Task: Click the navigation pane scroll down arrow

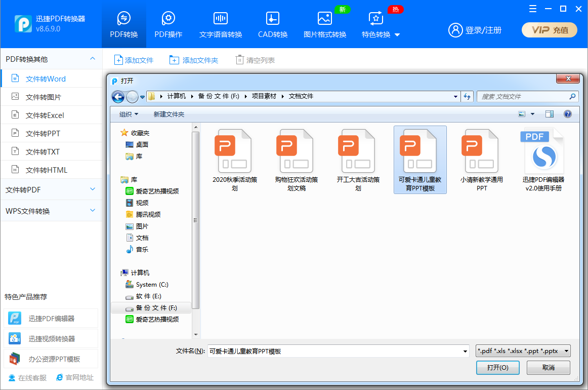Action: coord(196,334)
